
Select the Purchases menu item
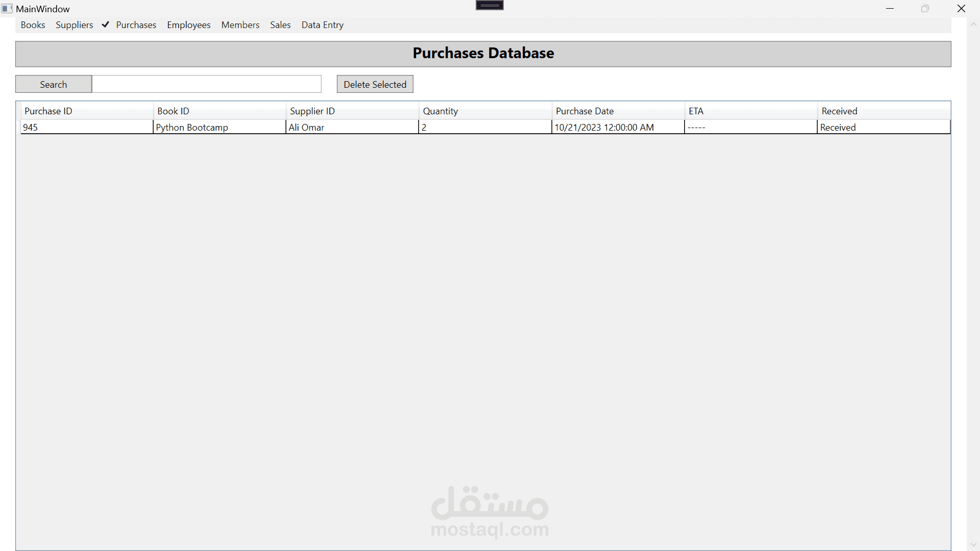coord(136,25)
